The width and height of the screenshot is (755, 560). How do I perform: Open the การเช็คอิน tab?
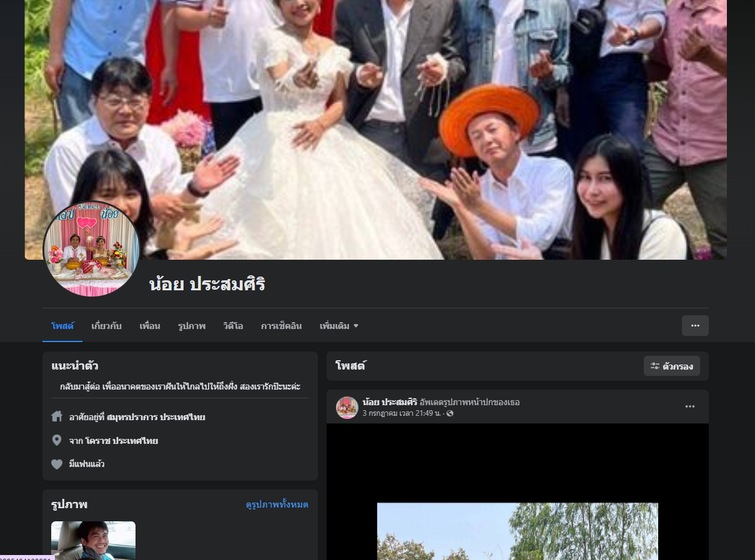coord(281,326)
